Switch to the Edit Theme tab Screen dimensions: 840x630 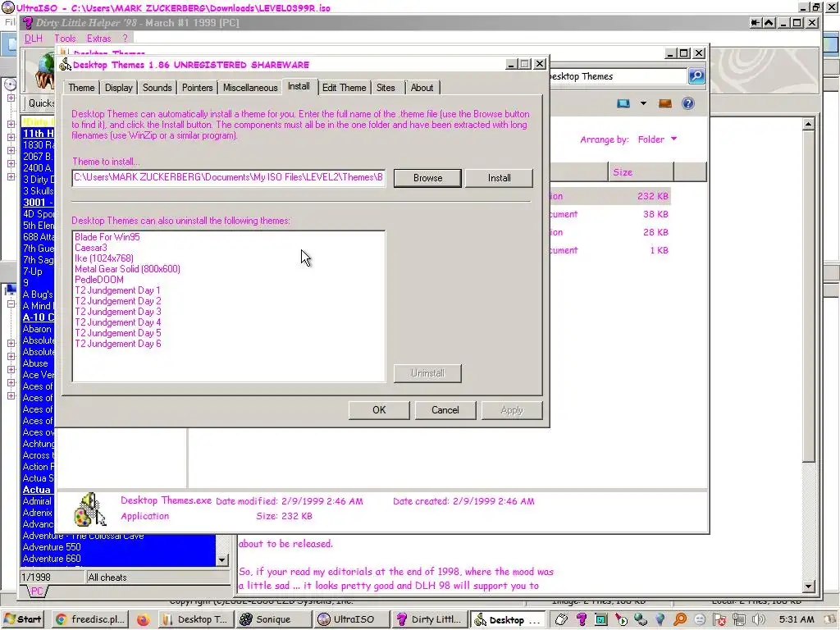pos(344,88)
